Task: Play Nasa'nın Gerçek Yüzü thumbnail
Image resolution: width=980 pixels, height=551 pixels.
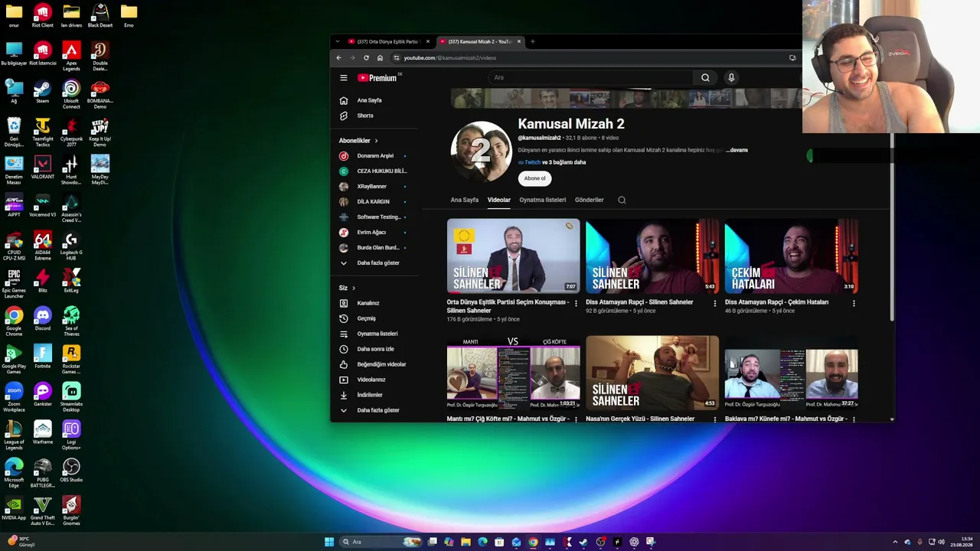Action: (x=652, y=373)
